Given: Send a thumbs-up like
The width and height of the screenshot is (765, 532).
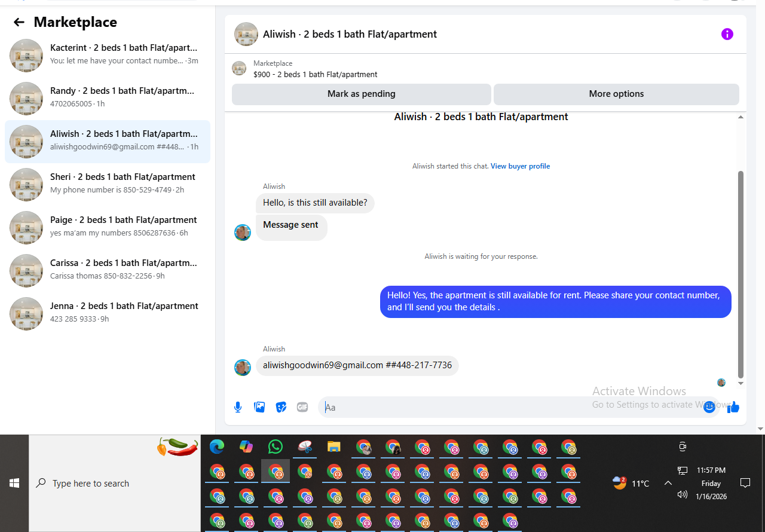Looking at the screenshot, I should click(733, 407).
